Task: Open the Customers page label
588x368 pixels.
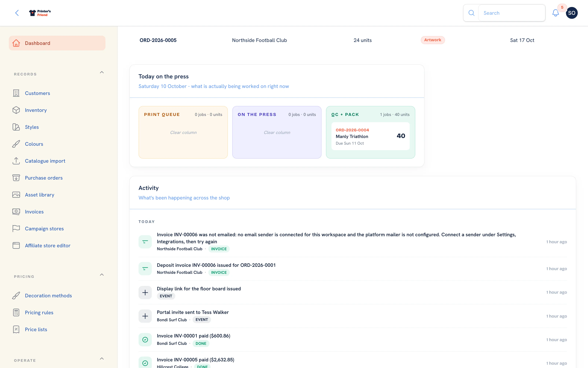Action: (37, 93)
